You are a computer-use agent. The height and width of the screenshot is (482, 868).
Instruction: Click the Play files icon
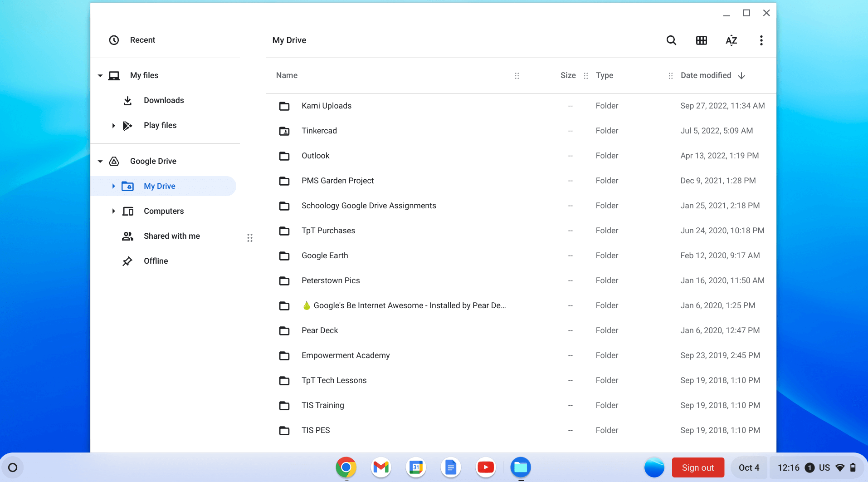[127, 125]
